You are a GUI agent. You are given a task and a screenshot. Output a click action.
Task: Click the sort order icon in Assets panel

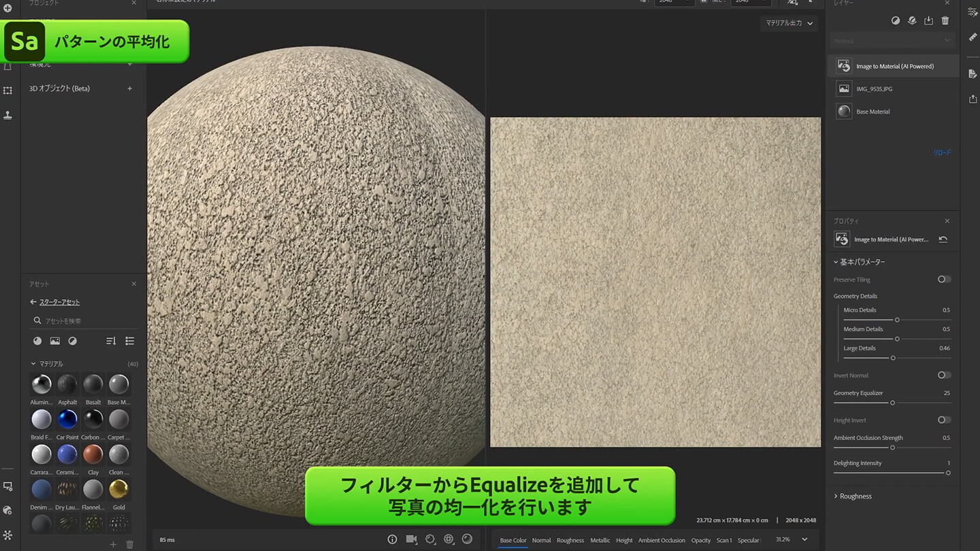click(x=111, y=341)
